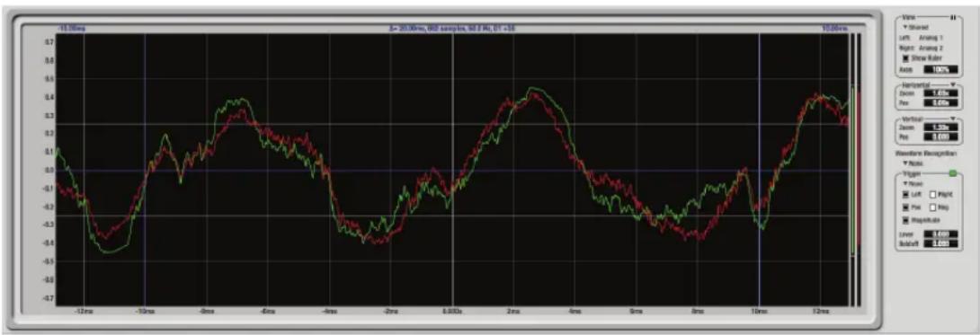The height and width of the screenshot is (335, 980).
Task: Click the delta readout text above graph
Action: click(x=451, y=29)
